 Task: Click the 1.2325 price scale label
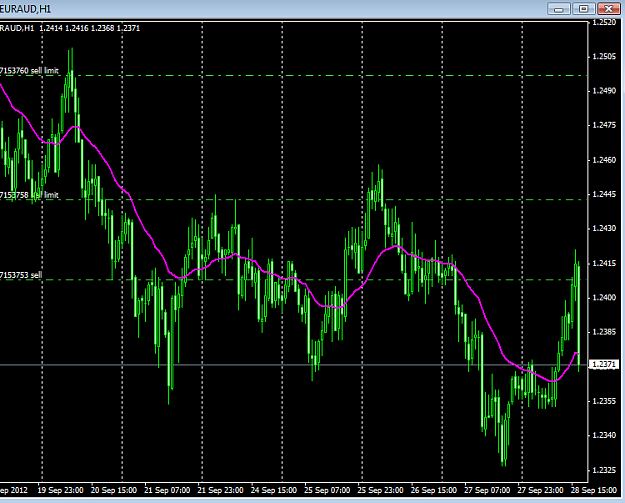point(604,470)
